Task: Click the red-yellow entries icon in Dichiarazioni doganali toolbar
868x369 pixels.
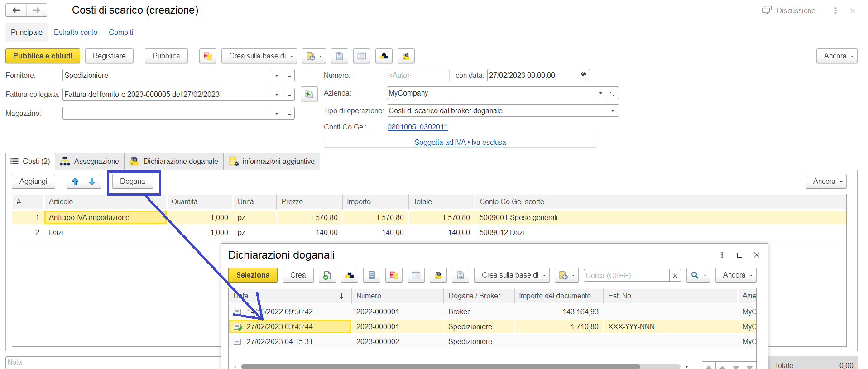Action: pos(394,275)
